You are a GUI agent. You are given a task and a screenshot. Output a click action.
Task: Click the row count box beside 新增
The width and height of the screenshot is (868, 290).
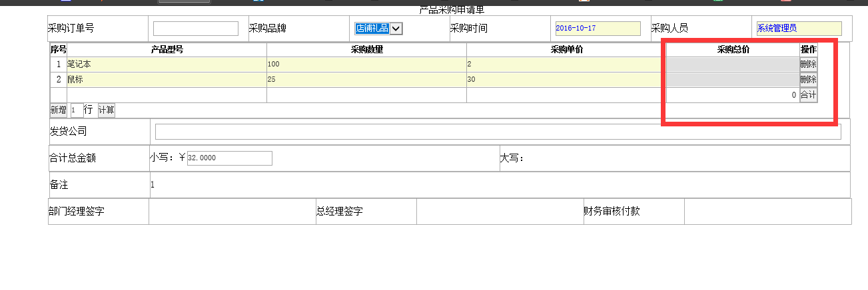(x=77, y=110)
